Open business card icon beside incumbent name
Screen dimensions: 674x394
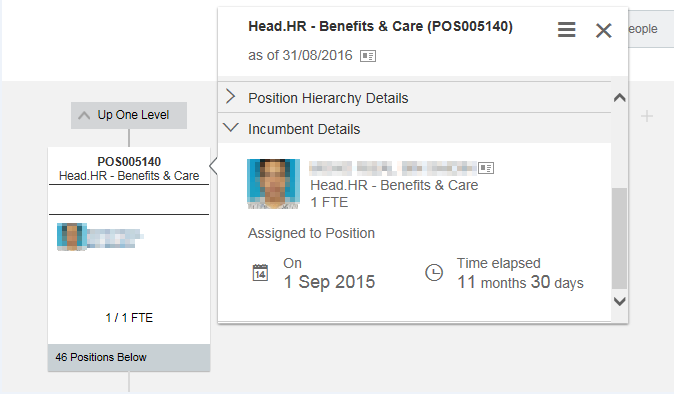pyautogui.click(x=486, y=168)
